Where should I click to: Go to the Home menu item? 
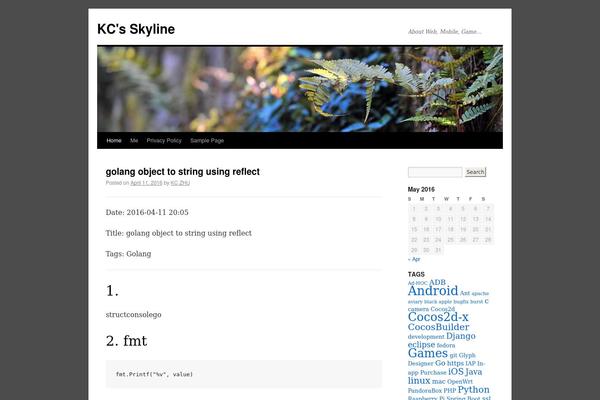tap(114, 140)
